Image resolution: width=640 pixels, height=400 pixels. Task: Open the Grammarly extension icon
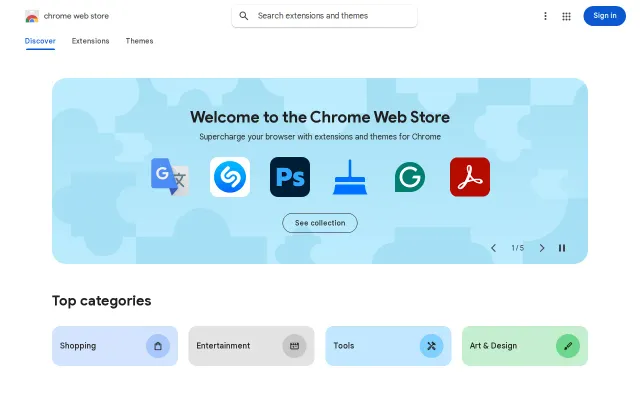tap(410, 177)
